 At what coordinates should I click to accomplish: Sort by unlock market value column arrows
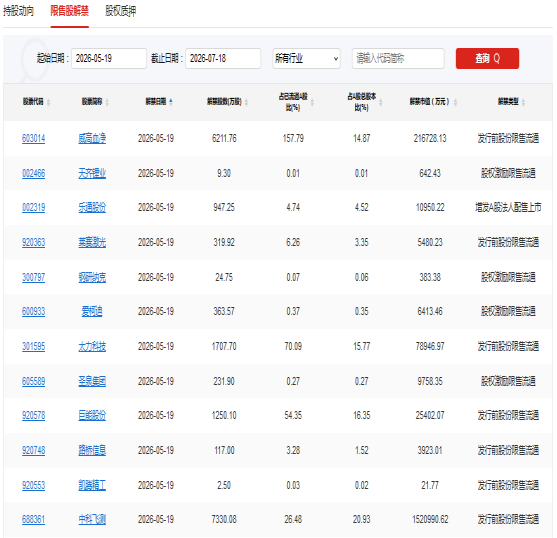click(x=455, y=102)
